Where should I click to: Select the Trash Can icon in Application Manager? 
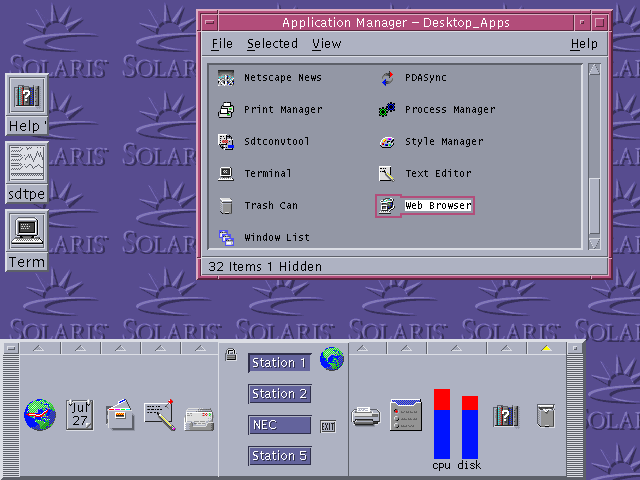(x=226, y=205)
